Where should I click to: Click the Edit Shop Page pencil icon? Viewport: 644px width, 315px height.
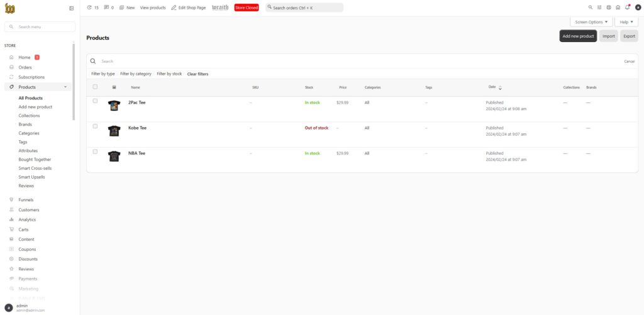(x=174, y=8)
